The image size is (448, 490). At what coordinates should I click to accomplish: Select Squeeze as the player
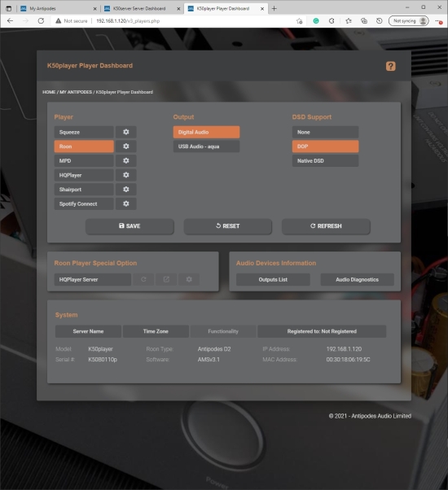[84, 132]
